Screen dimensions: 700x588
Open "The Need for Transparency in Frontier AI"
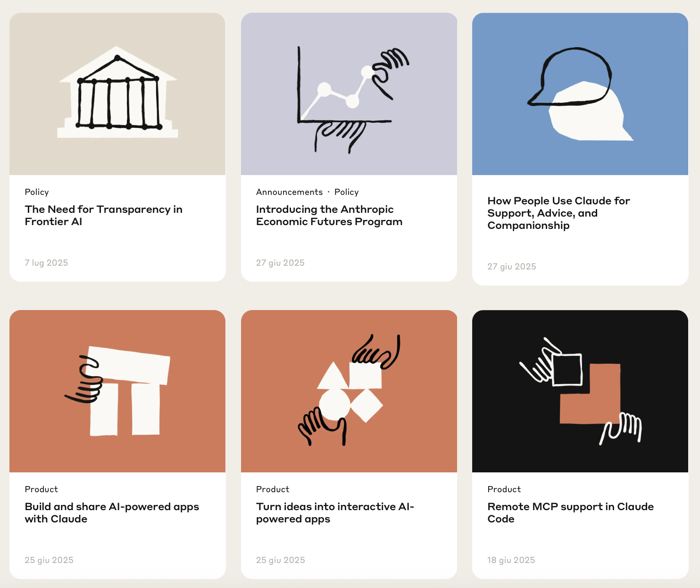103,215
